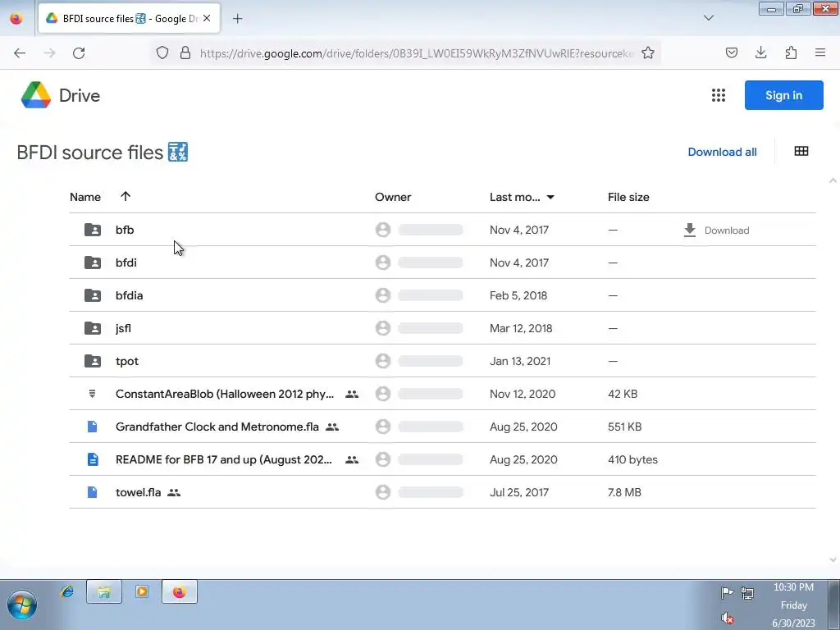Open Firefox downloads panel
The width and height of the screenshot is (840, 630).
point(760,52)
